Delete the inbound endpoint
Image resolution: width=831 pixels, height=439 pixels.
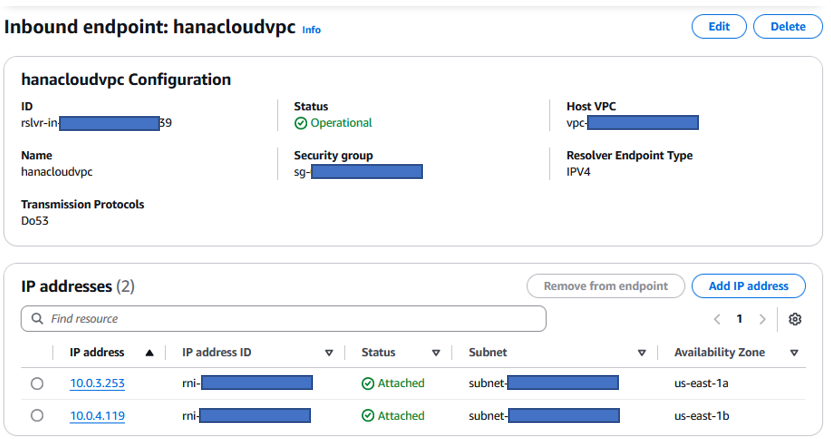tap(787, 27)
